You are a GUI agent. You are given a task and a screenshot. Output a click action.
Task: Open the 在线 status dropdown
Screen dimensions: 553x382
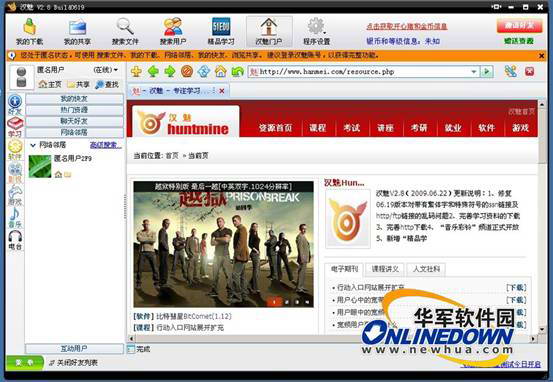[x=105, y=70]
